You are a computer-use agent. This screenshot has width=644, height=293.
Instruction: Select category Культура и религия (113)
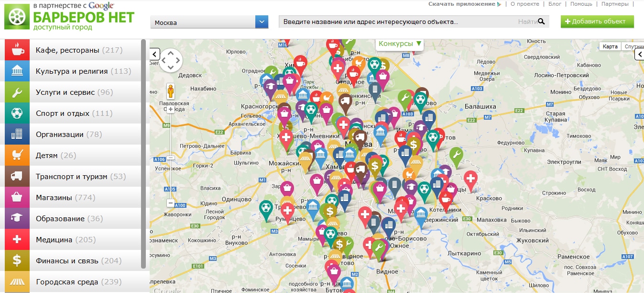coord(73,71)
